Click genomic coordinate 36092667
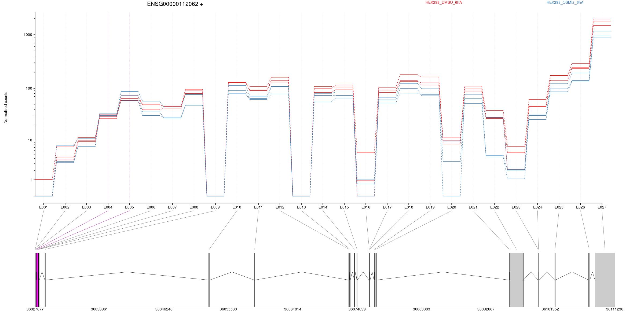 (x=486, y=309)
